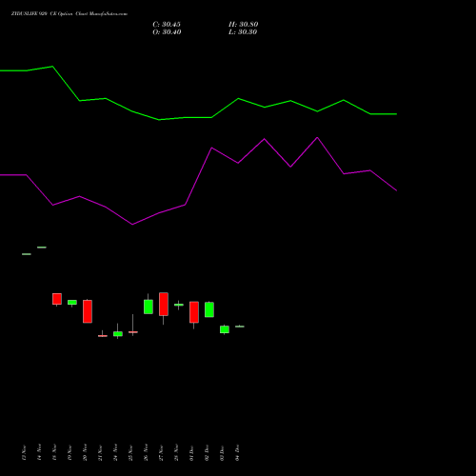Select the 21 Nov date label
This screenshot has width=476, height=476.
point(100,453)
